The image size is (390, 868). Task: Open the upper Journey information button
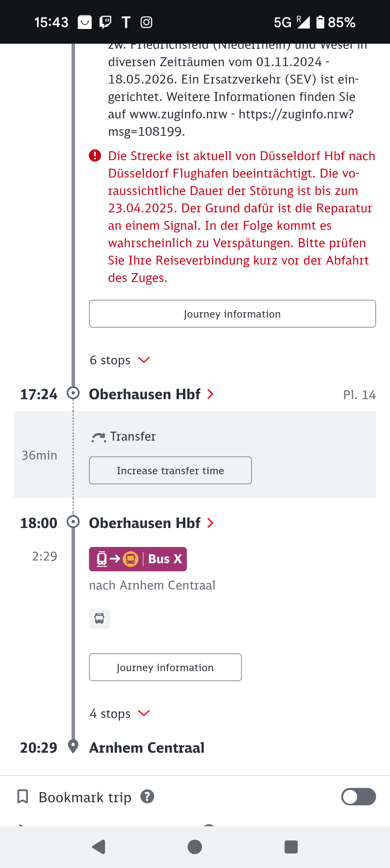(x=233, y=314)
